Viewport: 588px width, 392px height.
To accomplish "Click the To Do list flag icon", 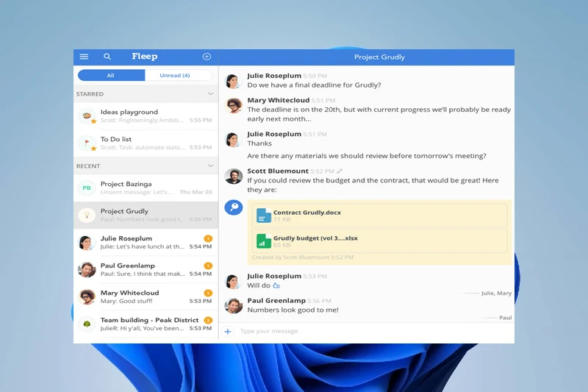I will coord(87,143).
